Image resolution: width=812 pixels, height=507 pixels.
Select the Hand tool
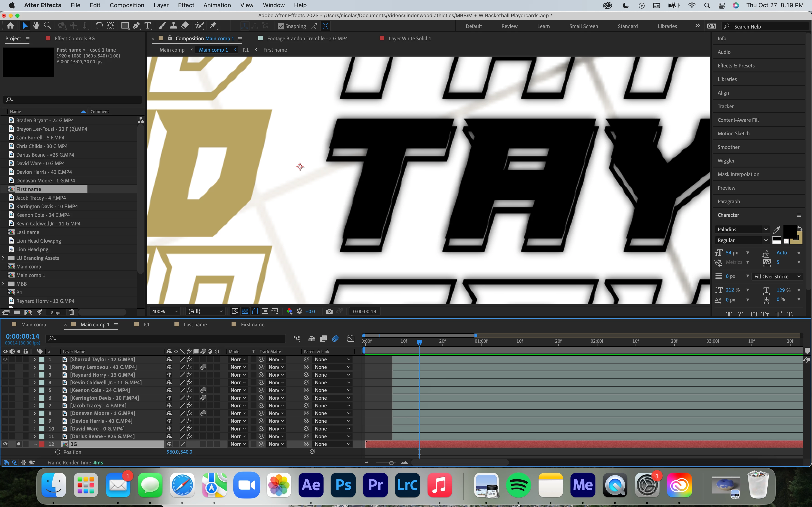click(36, 26)
